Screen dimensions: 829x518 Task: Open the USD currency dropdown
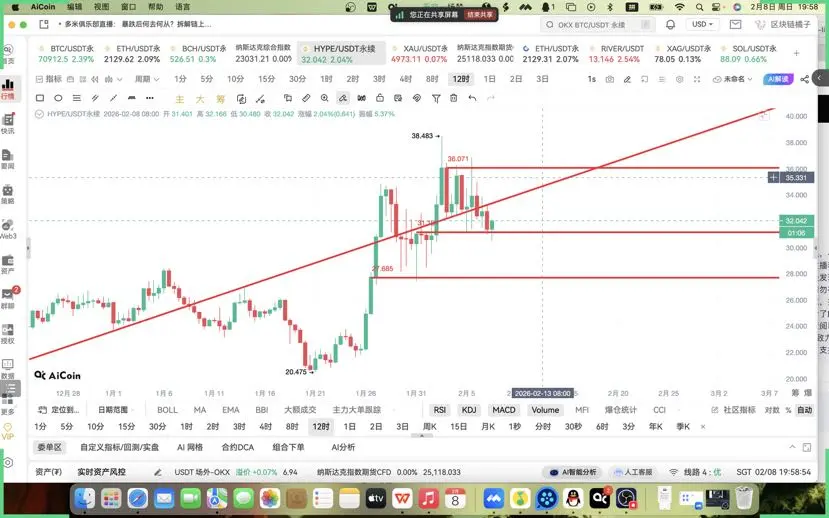click(x=703, y=24)
